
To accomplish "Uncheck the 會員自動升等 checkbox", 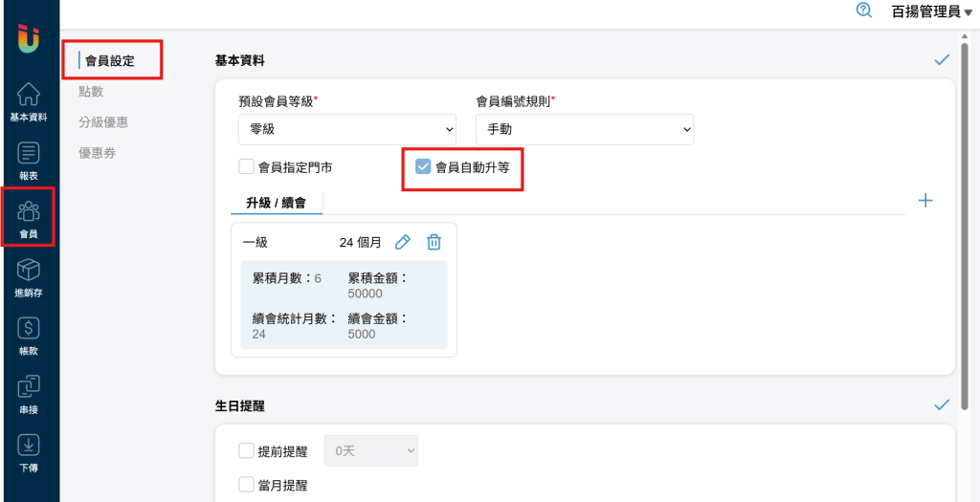I will pyautogui.click(x=423, y=166).
